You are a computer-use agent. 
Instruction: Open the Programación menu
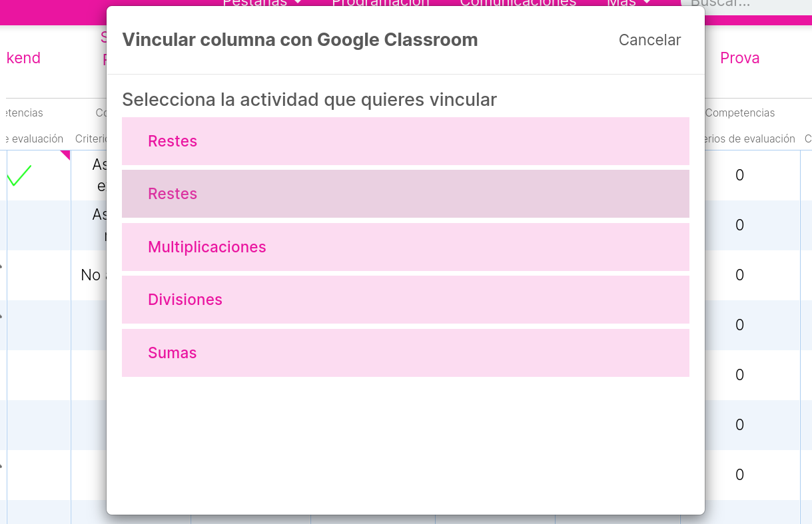tap(381, 3)
